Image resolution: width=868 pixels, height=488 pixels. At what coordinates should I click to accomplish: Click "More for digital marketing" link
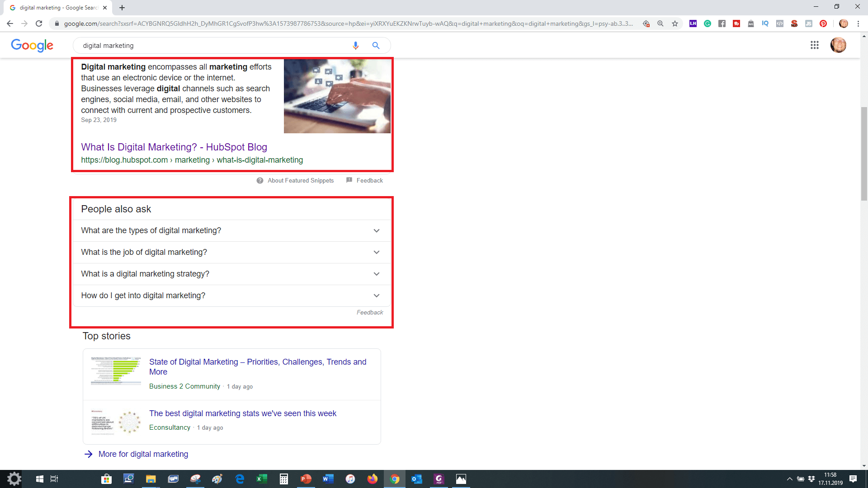point(143,454)
